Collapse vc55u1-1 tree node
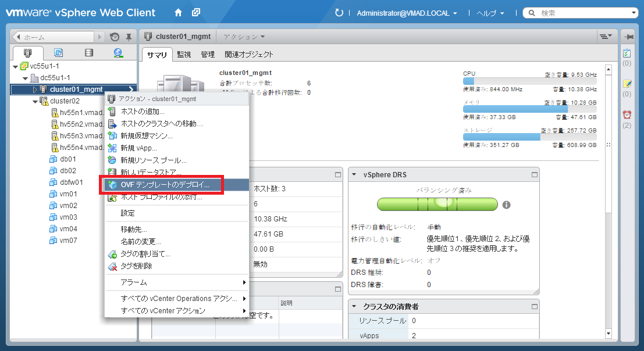The height and width of the screenshot is (351, 644). (16, 66)
